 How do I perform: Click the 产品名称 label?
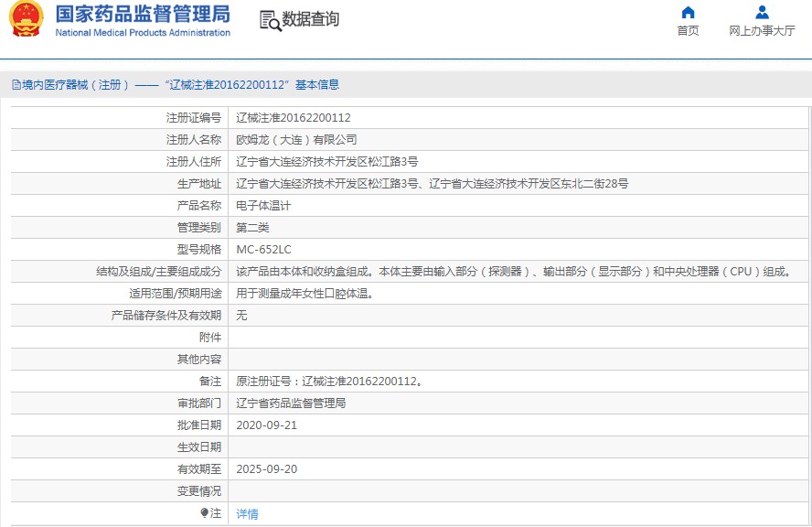tap(198, 206)
